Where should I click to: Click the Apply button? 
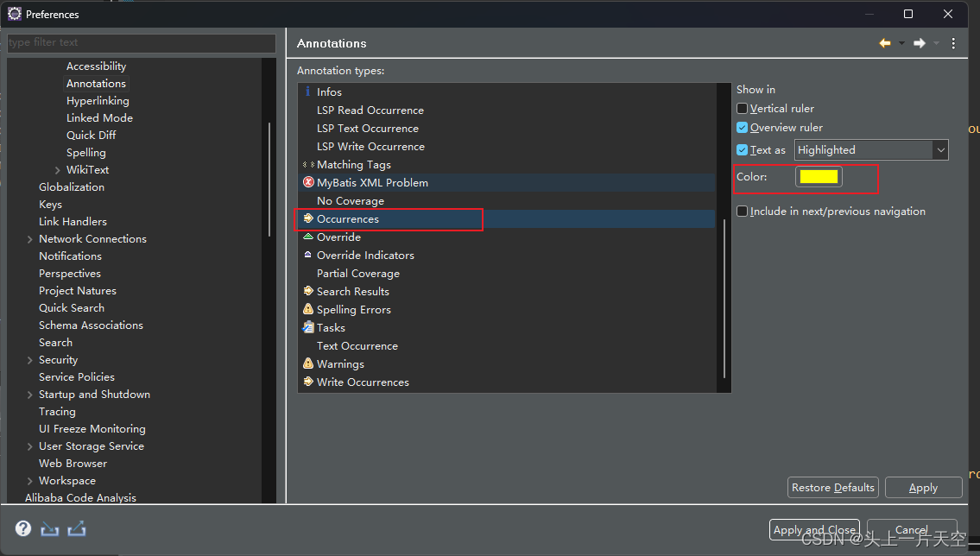click(924, 487)
